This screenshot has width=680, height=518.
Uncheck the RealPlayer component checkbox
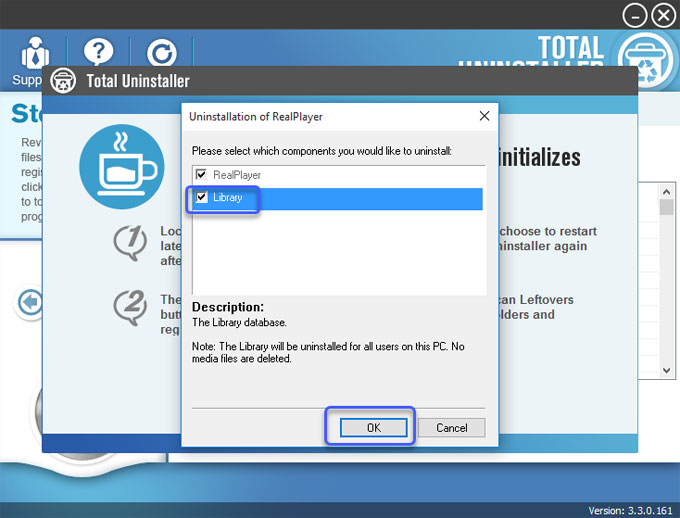[201, 175]
